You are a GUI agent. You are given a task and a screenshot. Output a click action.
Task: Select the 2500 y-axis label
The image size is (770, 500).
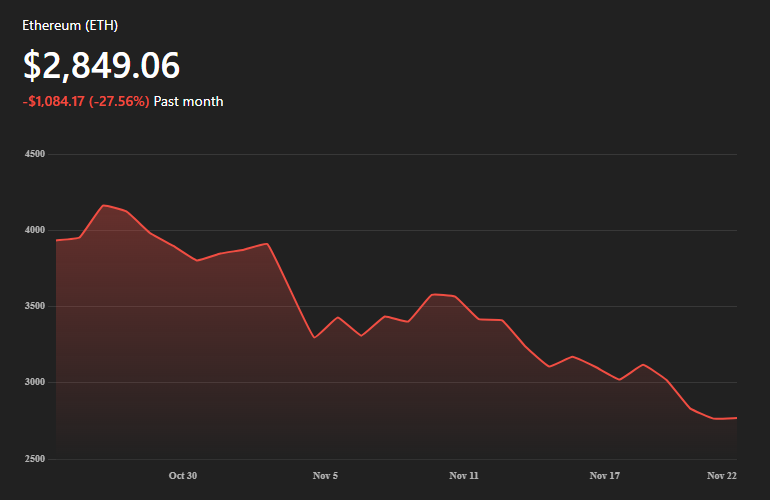(35, 459)
